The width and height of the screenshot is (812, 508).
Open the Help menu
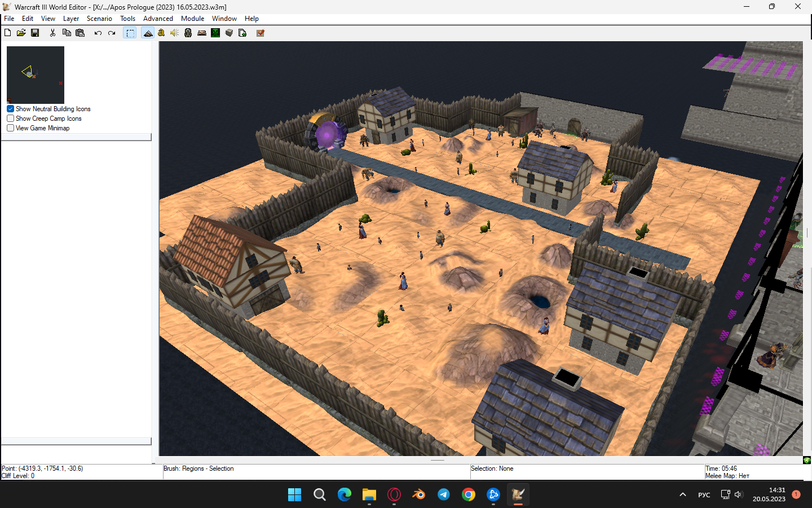tap(251, 19)
